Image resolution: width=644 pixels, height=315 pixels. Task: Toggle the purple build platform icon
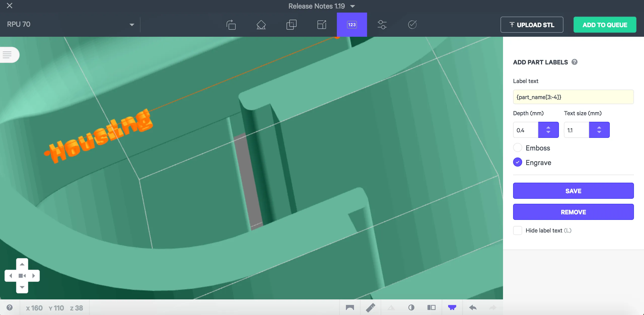(x=452, y=307)
